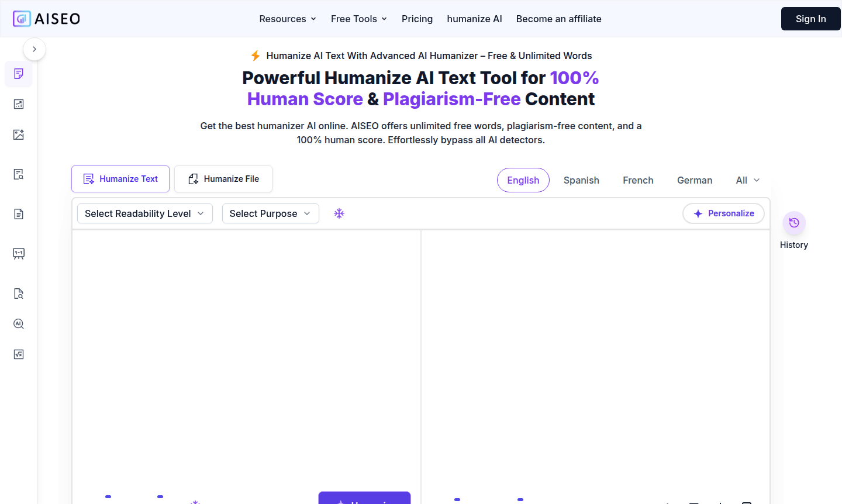Open History panel clock icon
This screenshot has width=842, height=504.
tap(793, 223)
